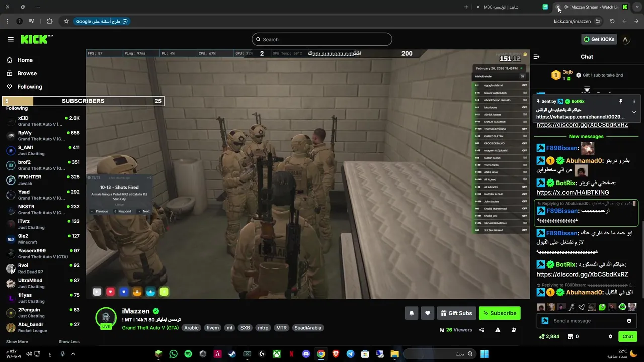The width and height of the screenshot is (644, 362).
Task: Open Following in the sidebar
Action: (x=25, y=87)
